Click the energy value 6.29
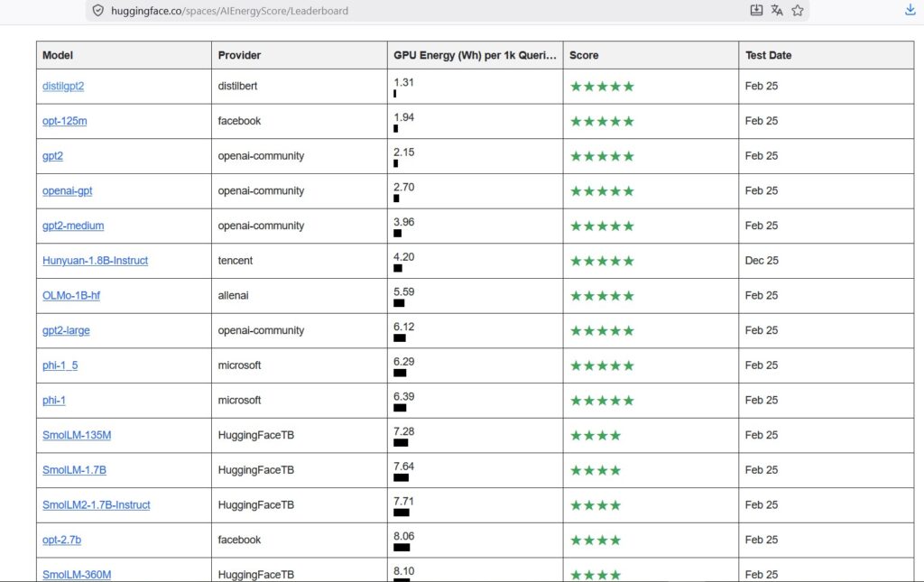This screenshot has height=582, width=924. pyautogui.click(x=403, y=362)
